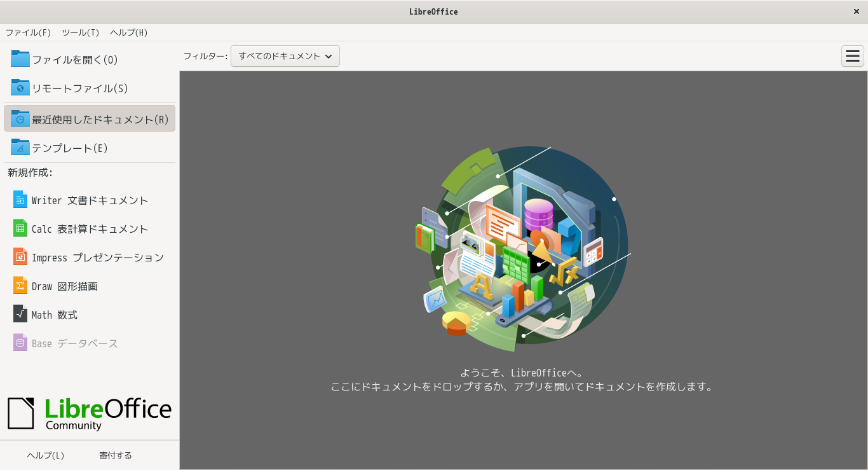Viewport: 868px width, 470px height.
Task: Click the テンプレート folder icon
Action: click(x=19, y=148)
